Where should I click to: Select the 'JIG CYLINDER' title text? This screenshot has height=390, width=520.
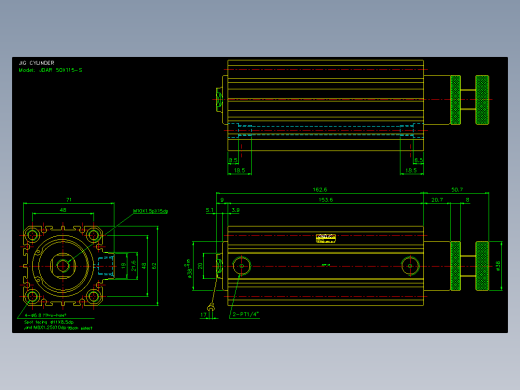(x=36, y=63)
